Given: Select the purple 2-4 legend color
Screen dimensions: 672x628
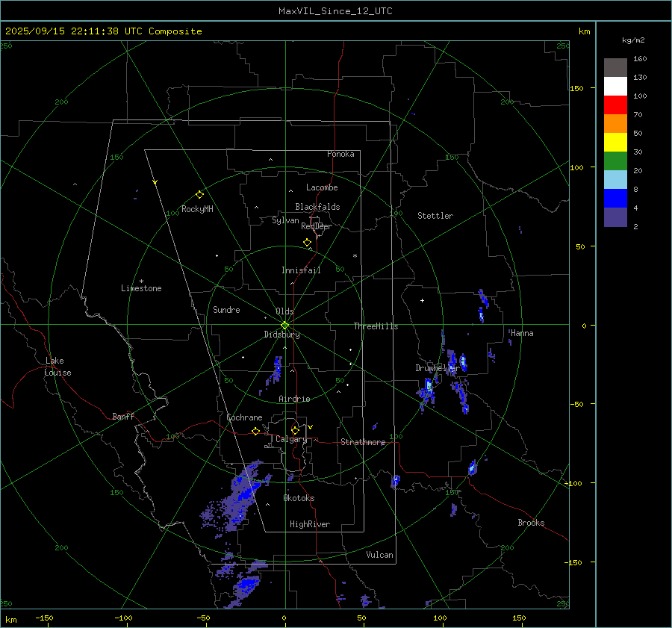Looking at the screenshot, I should point(615,217).
